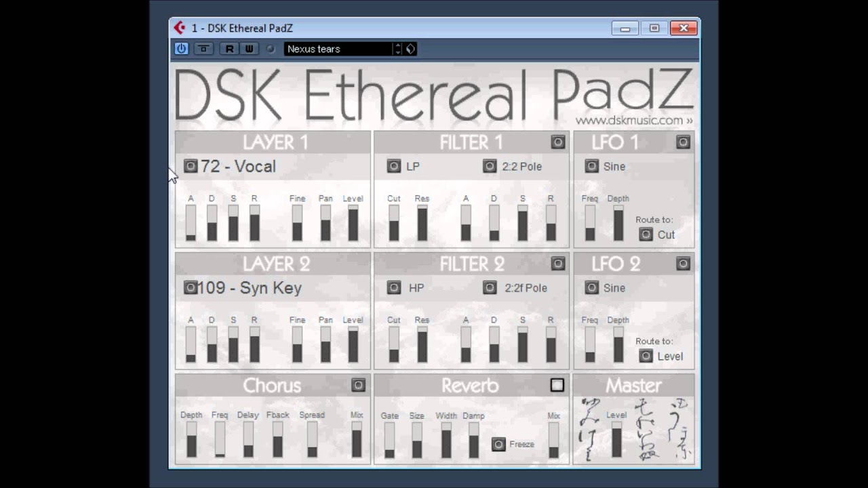868x488 pixels.
Task: Click the LFO 2 Depth slider
Action: 618,344
